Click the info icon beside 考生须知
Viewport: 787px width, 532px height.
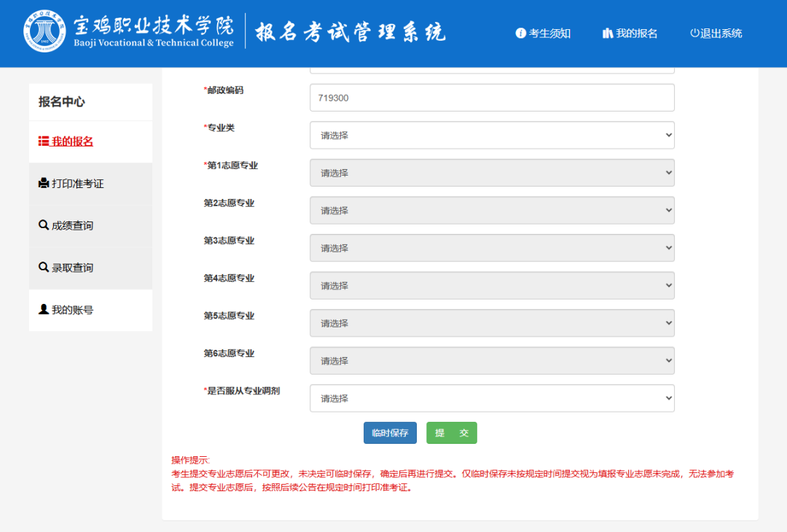point(520,34)
